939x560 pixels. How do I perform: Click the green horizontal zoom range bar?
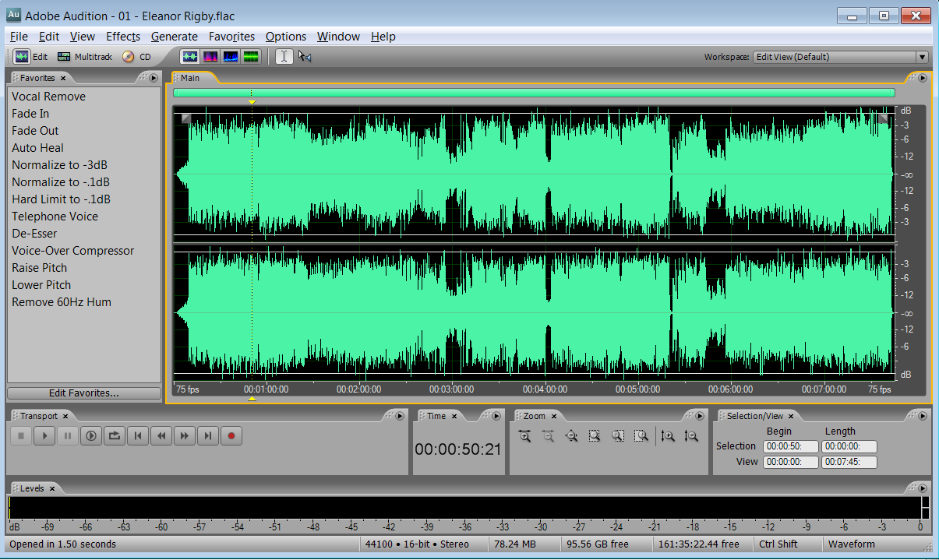(x=534, y=93)
